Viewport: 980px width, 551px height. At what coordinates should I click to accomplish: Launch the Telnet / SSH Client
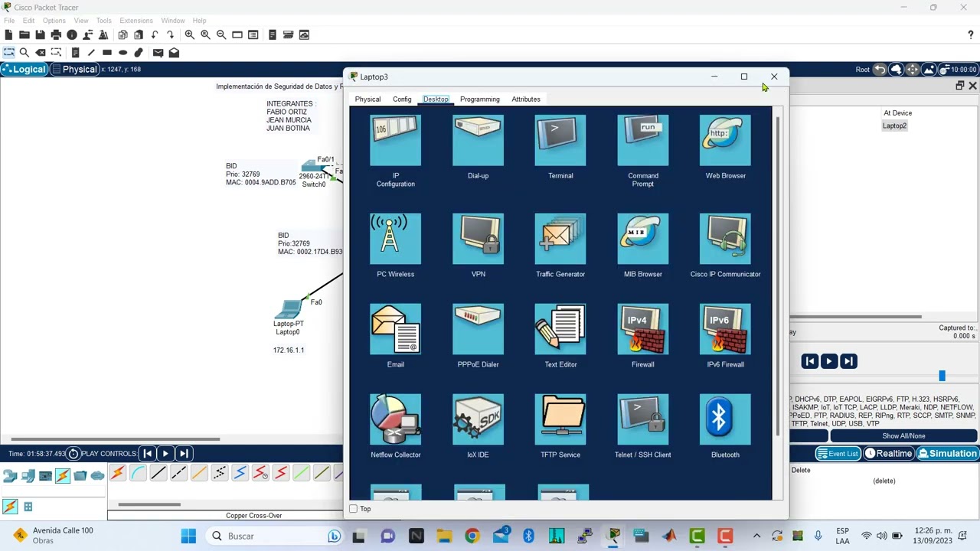click(x=643, y=419)
